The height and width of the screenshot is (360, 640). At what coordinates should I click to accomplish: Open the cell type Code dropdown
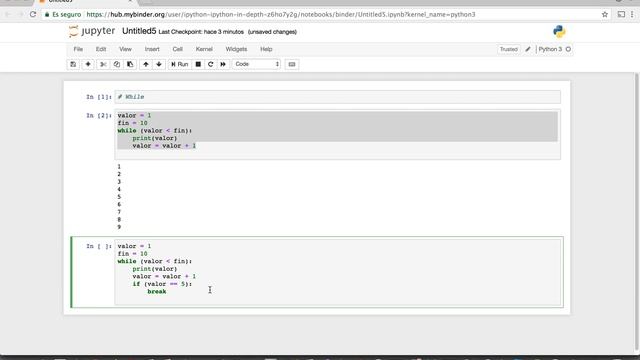click(x=257, y=64)
